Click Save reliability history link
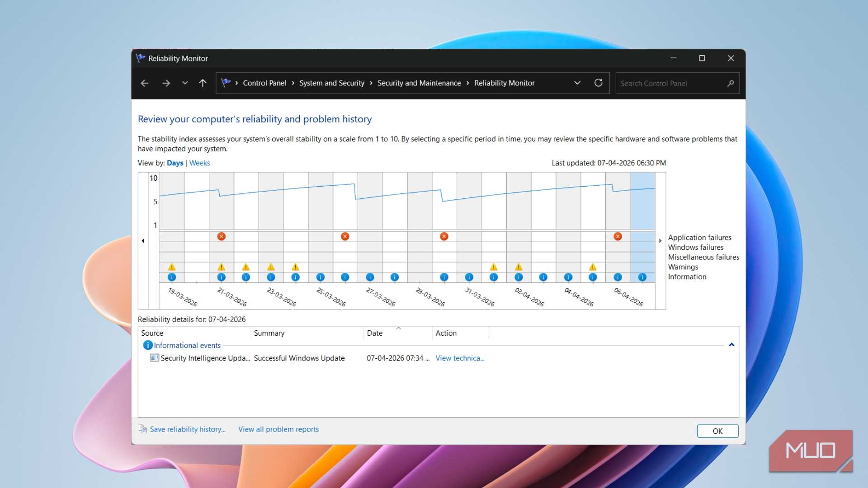This screenshot has height=488, width=868. tap(188, 429)
